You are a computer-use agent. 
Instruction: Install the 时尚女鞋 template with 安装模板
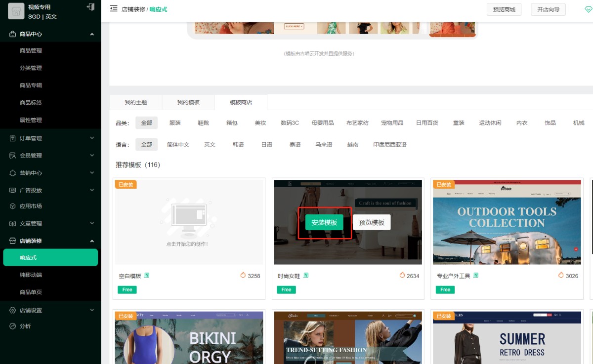coord(324,223)
